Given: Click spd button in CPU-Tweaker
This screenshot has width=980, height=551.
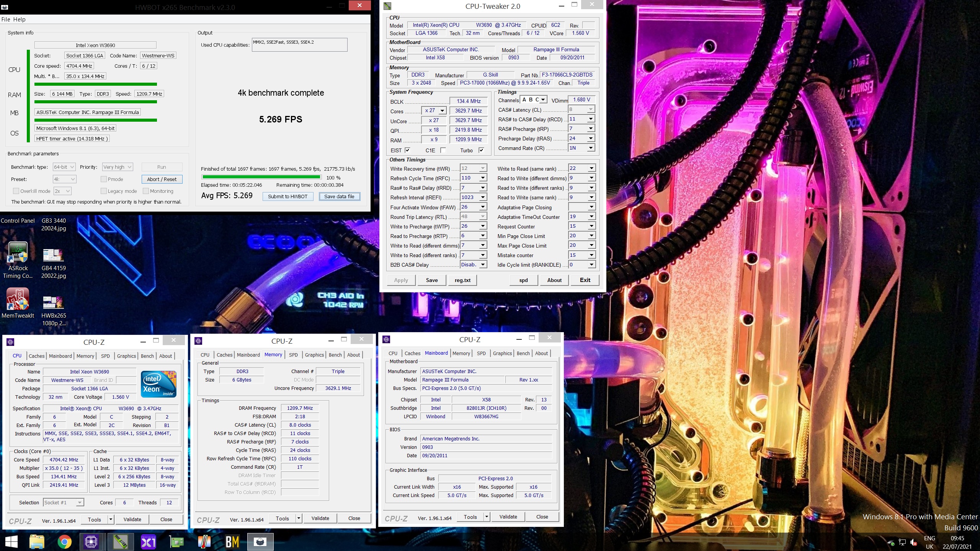Looking at the screenshot, I should tap(523, 280).
